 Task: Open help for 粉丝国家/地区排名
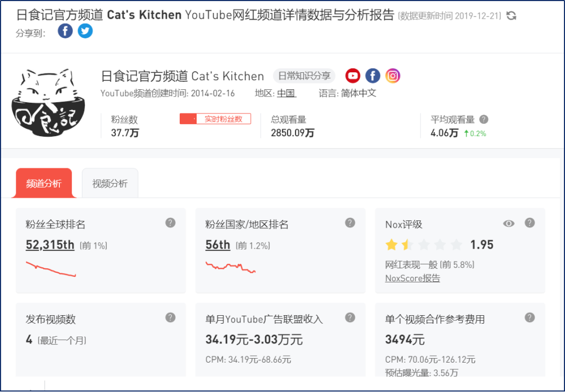(350, 223)
